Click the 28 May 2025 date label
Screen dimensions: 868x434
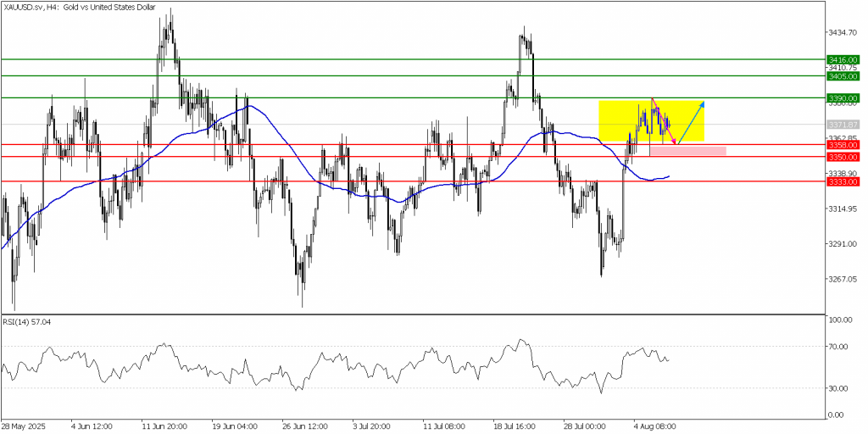point(24,426)
